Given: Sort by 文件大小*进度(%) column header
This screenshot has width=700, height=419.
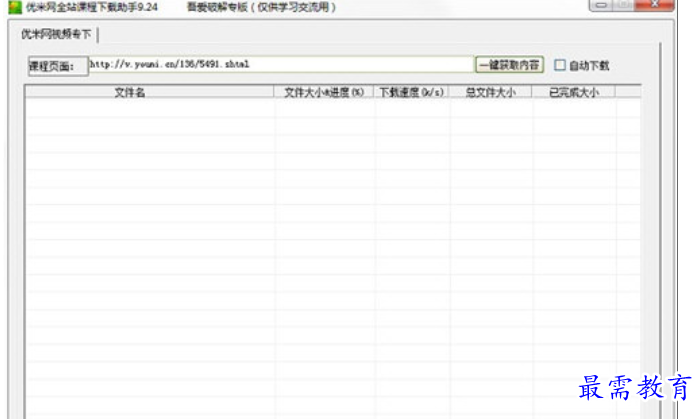Looking at the screenshot, I should point(324,92).
